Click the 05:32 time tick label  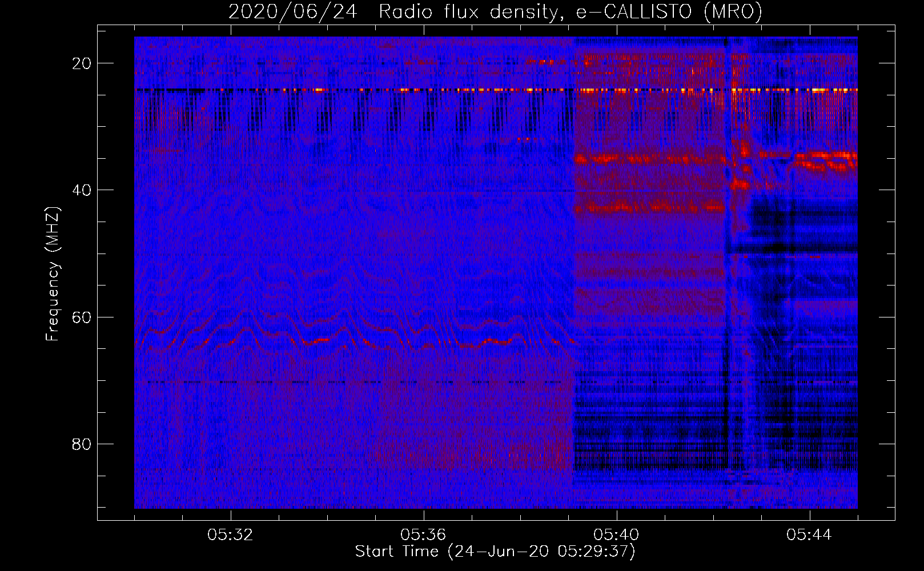(x=231, y=535)
